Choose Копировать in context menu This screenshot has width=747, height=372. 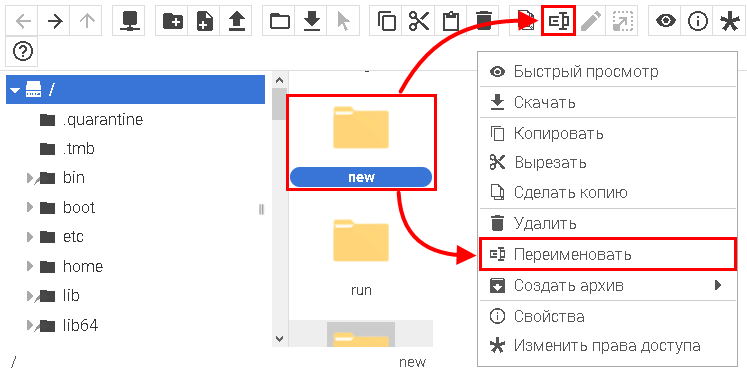pos(607,133)
